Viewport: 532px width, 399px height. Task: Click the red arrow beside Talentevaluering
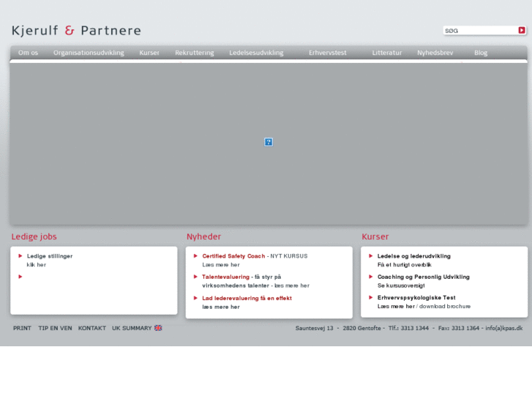tap(195, 277)
